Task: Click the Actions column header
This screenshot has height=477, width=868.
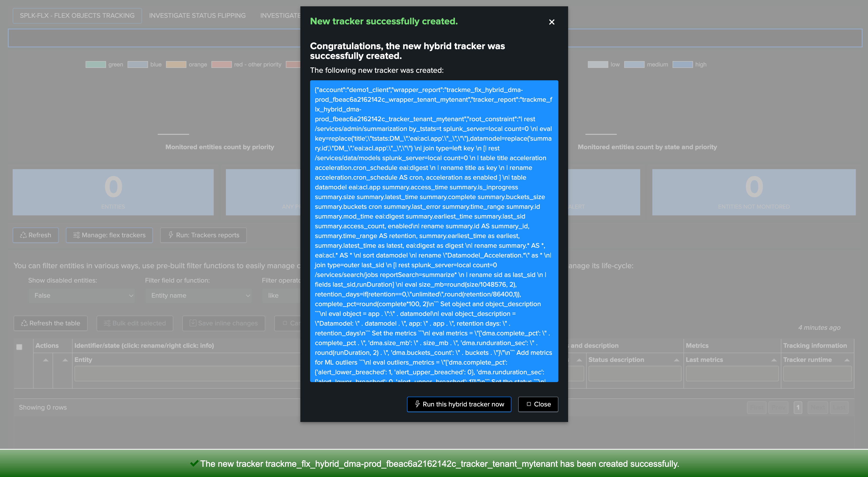Action: pyautogui.click(x=47, y=346)
